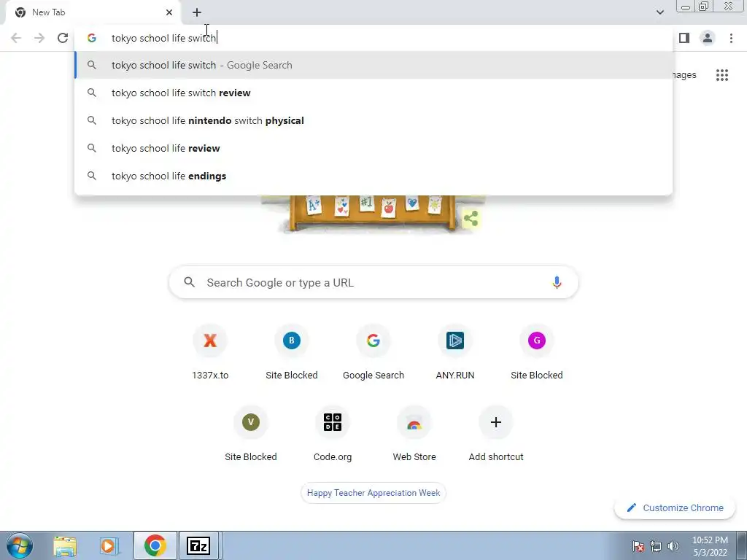Click the Chrome icon on the taskbar
The width and height of the screenshot is (747, 560).
(x=155, y=545)
